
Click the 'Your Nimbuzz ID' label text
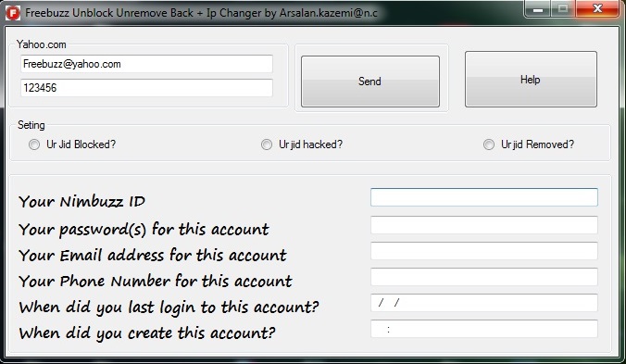point(81,201)
